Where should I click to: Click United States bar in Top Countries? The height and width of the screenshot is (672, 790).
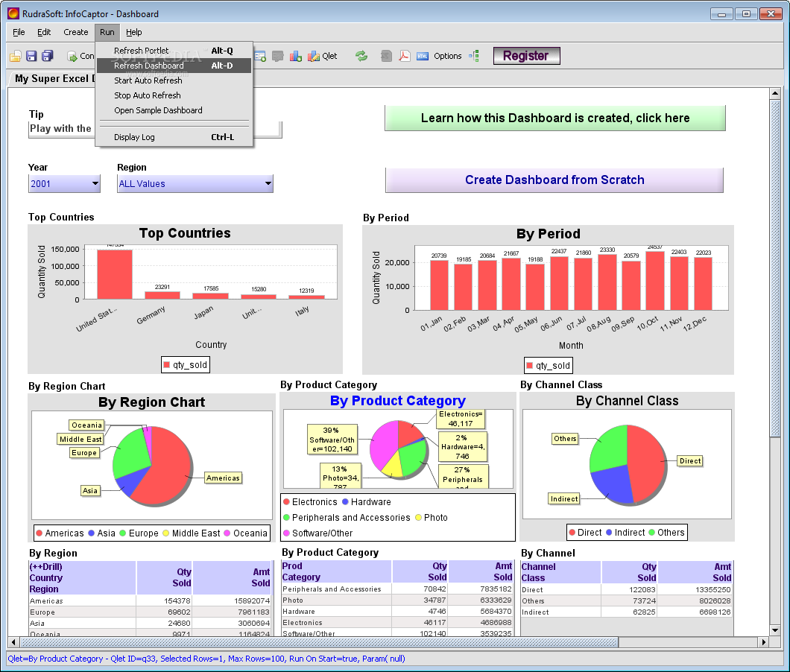(x=115, y=275)
